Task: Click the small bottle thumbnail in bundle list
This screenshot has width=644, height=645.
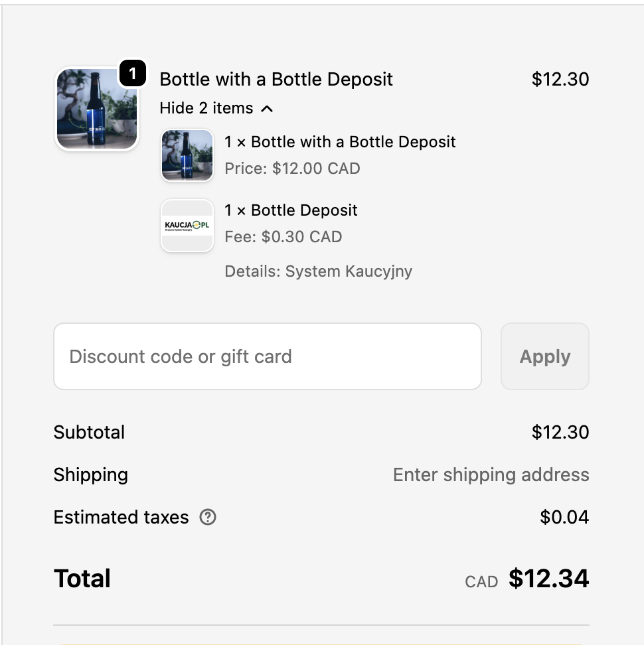Action: click(x=187, y=155)
